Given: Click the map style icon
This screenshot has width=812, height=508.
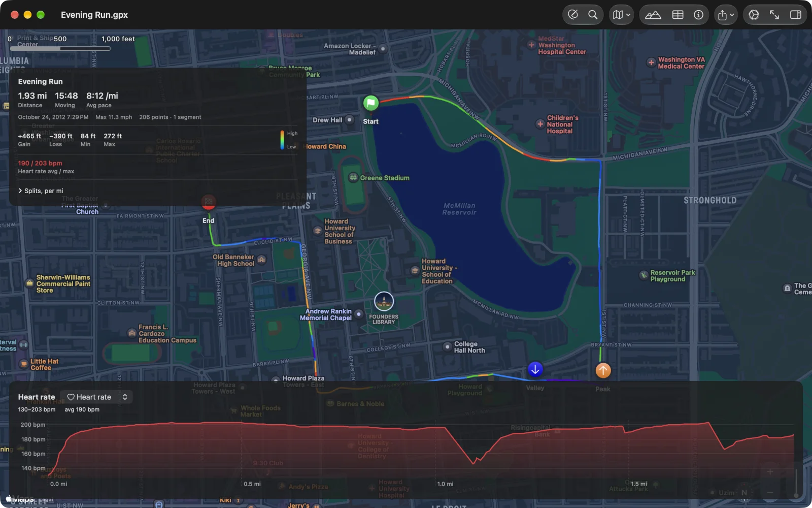Looking at the screenshot, I should (x=618, y=15).
